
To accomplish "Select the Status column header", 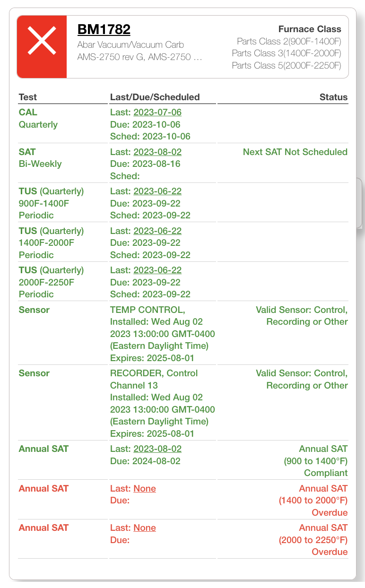I will (x=333, y=97).
